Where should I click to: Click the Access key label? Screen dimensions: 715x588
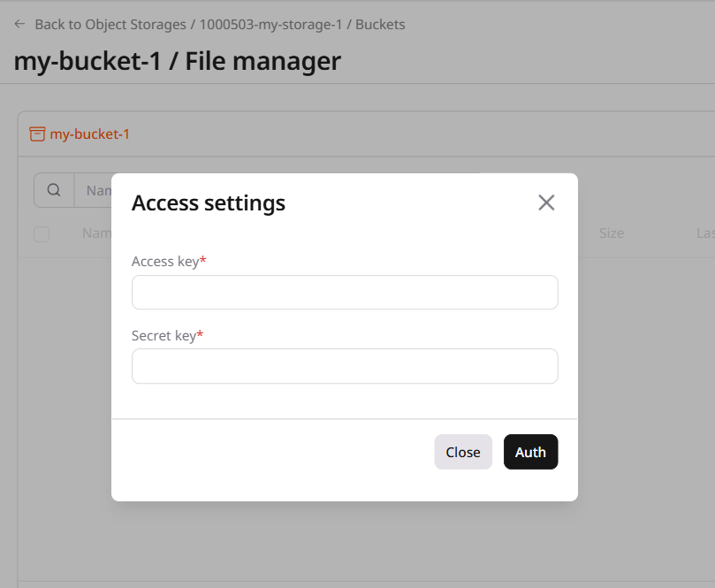tap(169, 262)
